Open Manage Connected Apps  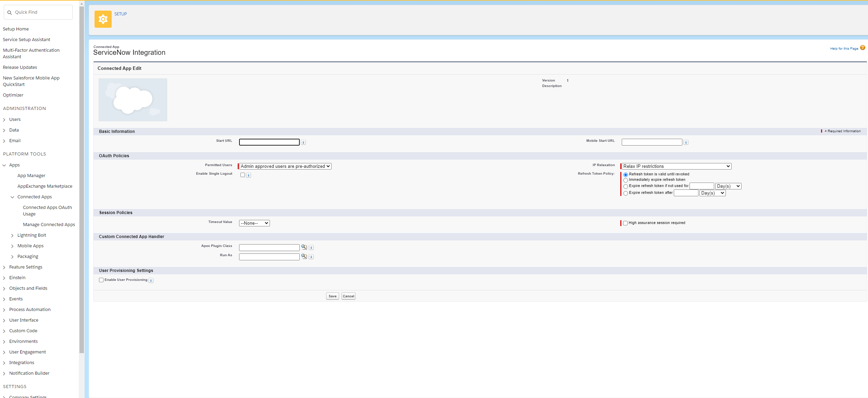49,225
